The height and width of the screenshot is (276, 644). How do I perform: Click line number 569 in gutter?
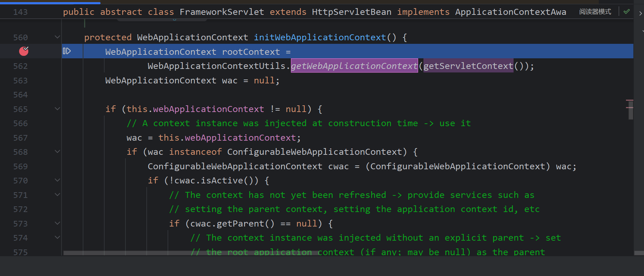pyautogui.click(x=20, y=166)
